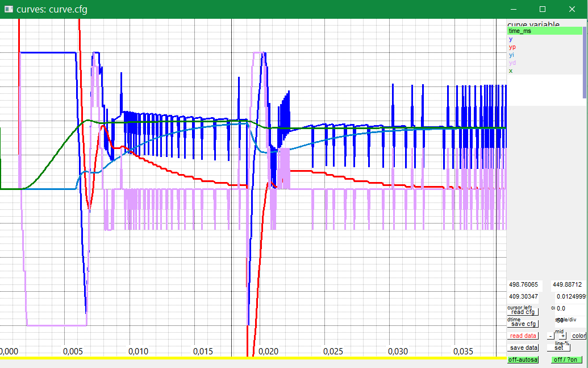The height and width of the screenshot is (368, 588).
Task: Click the read cfg button
Action: [523, 312]
